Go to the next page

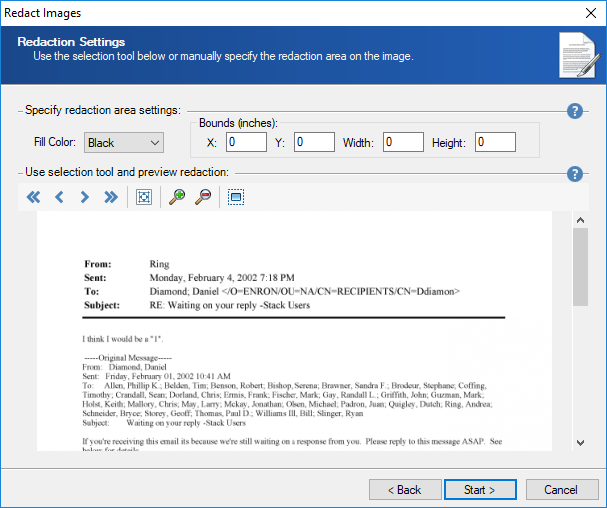[x=85, y=197]
